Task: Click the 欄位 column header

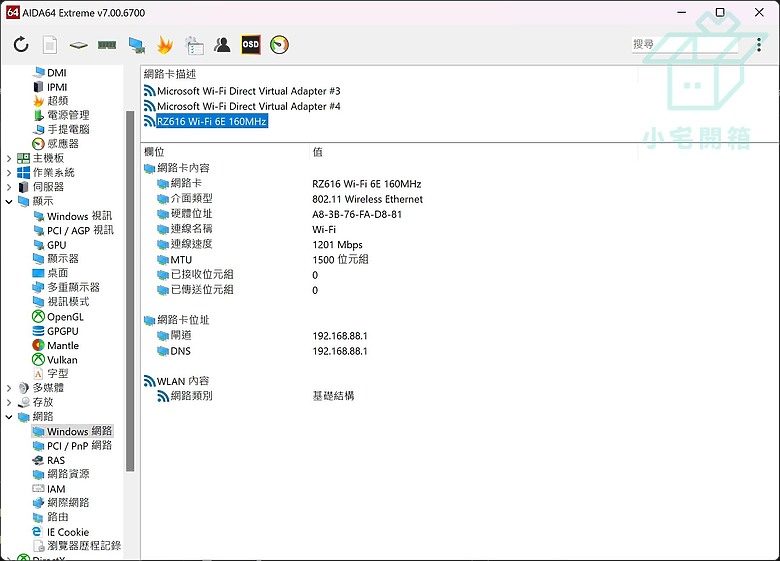Action: [154, 152]
